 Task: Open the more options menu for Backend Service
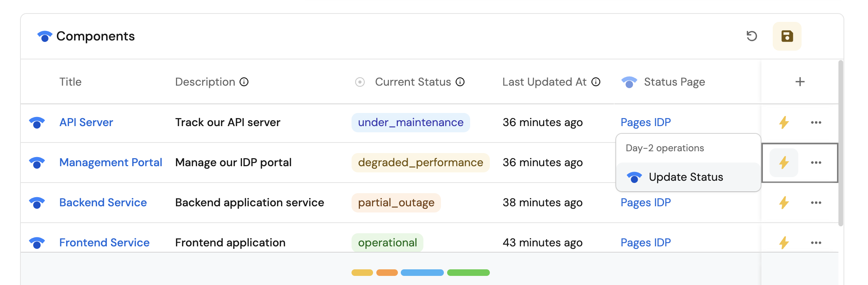(816, 203)
